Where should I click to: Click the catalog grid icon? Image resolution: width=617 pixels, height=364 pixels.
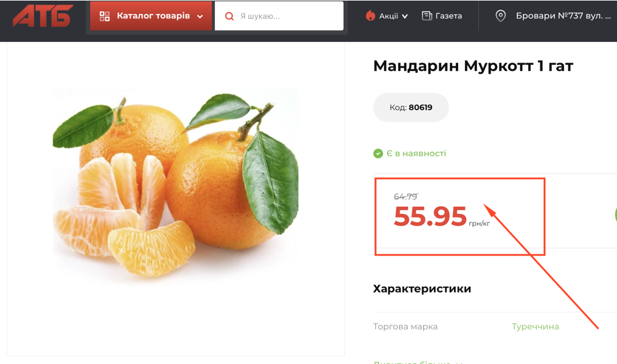(105, 16)
